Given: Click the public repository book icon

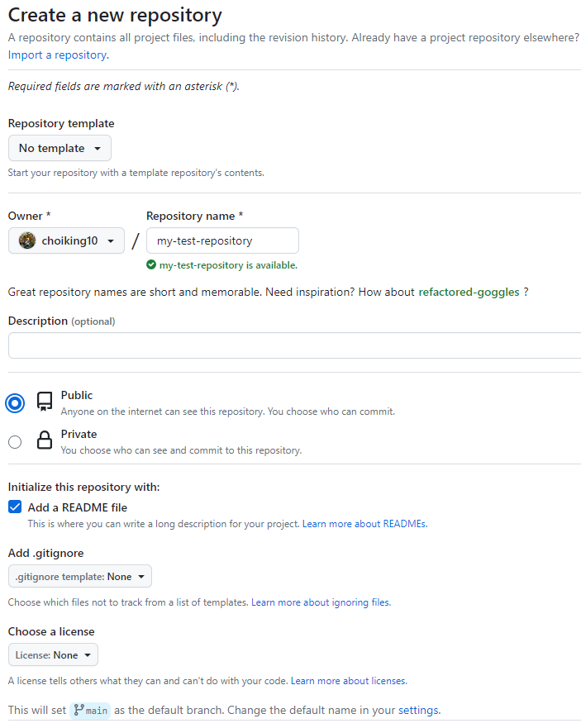Looking at the screenshot, I should click(x=45, y=402).
